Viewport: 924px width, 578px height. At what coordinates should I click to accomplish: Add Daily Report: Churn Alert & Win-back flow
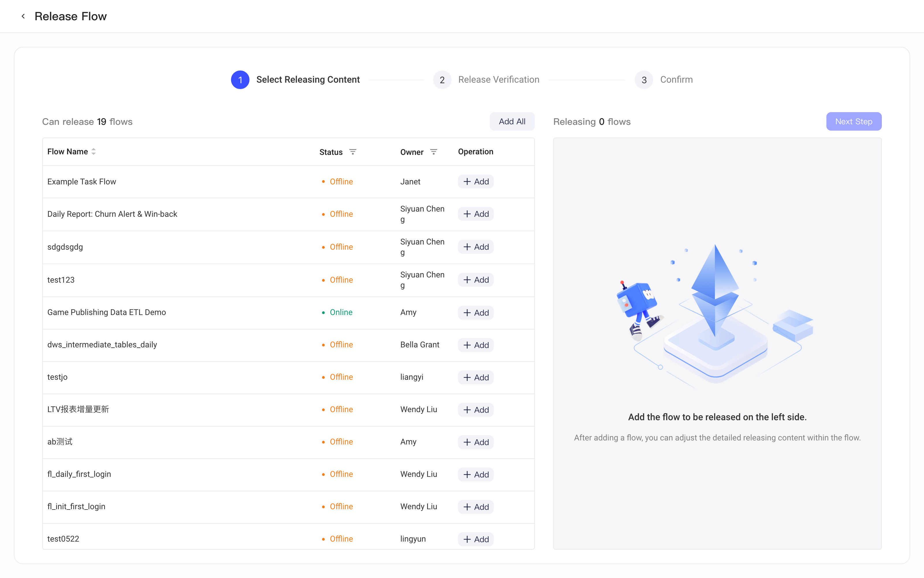tap(476, 214)
